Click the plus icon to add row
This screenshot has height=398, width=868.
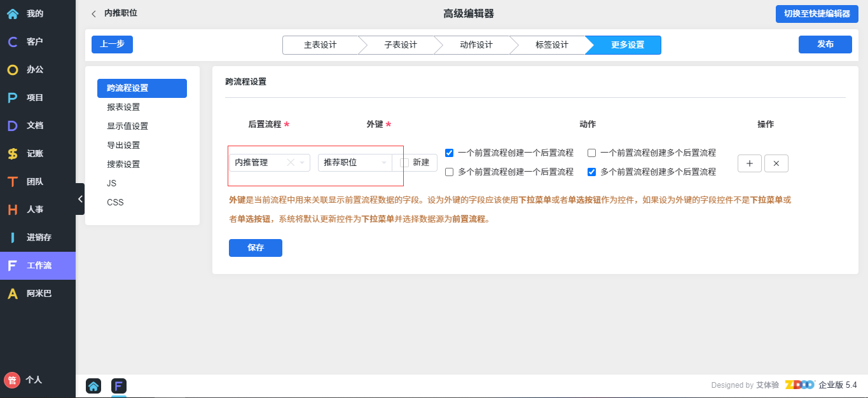click(749, 163)
